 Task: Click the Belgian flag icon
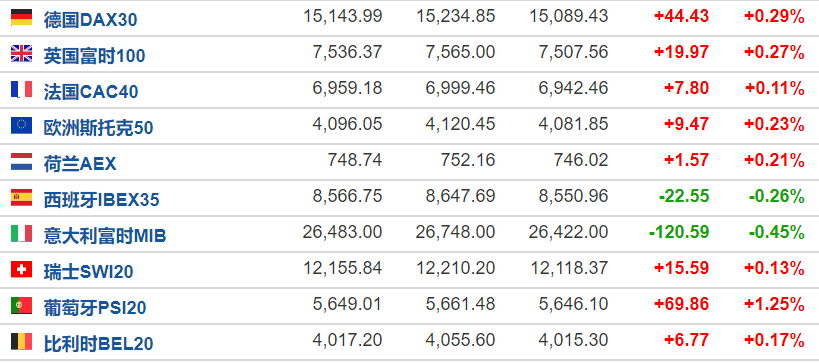point(21,342)
